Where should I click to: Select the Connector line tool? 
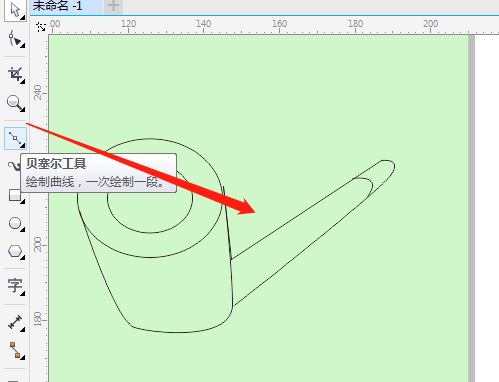point(15,350)
